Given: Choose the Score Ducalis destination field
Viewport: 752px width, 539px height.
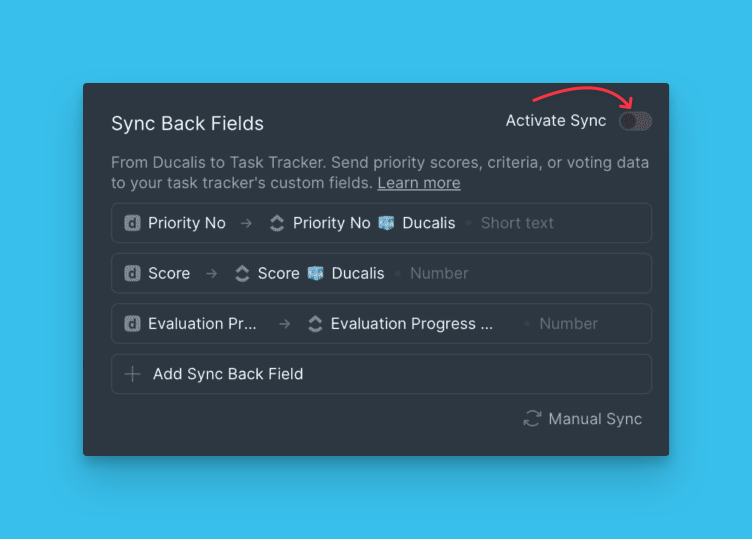Looking at the screenshot, I should tap(321, 273).
